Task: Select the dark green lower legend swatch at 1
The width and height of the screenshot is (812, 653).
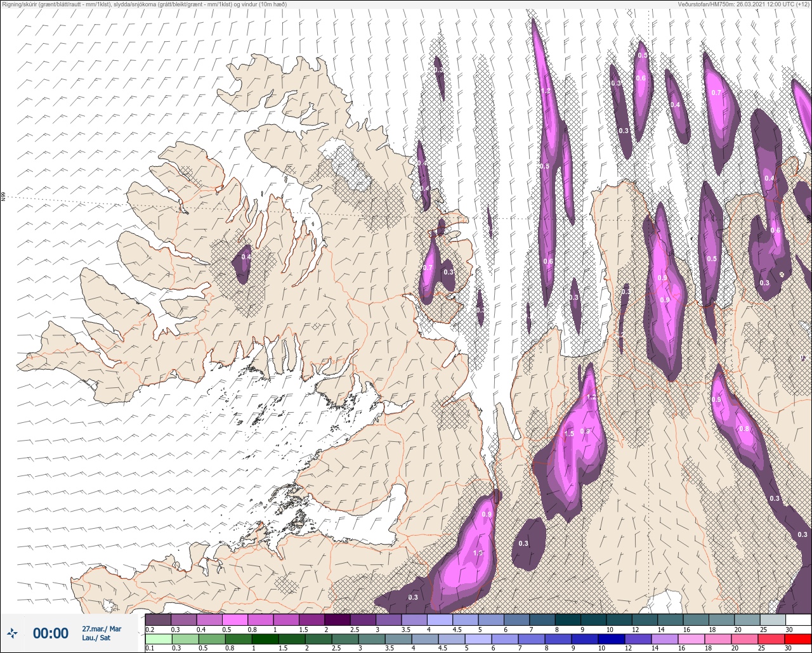Action: 265,638
